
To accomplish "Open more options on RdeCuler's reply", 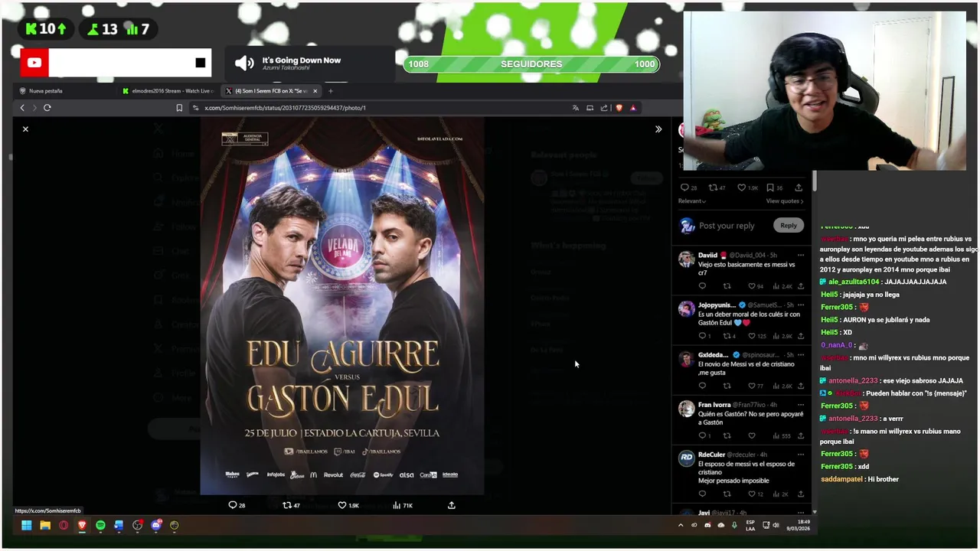I will coord(801,455).
